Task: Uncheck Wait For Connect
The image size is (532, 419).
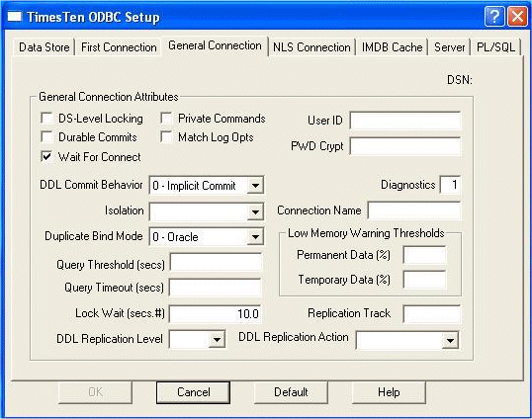Action: click(46, 156)
